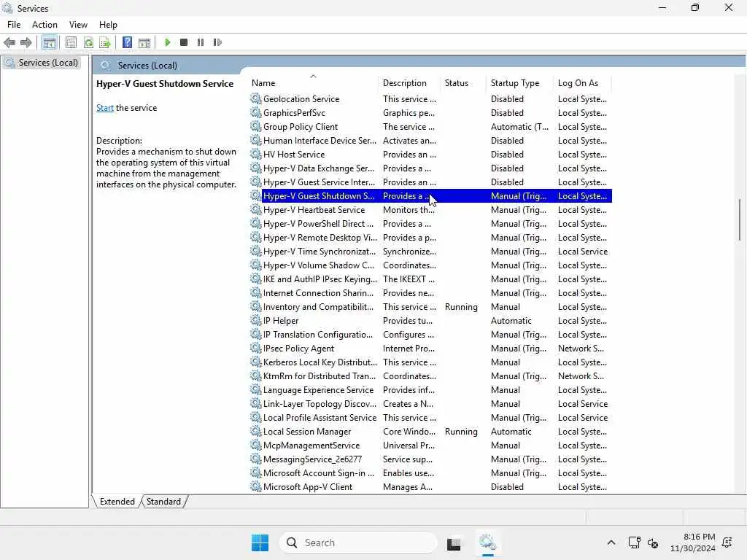The width and height of the screenshot is (747, 560).
Task: Select Hyper-V Data Exchange Service row
Action: point(430,168)
